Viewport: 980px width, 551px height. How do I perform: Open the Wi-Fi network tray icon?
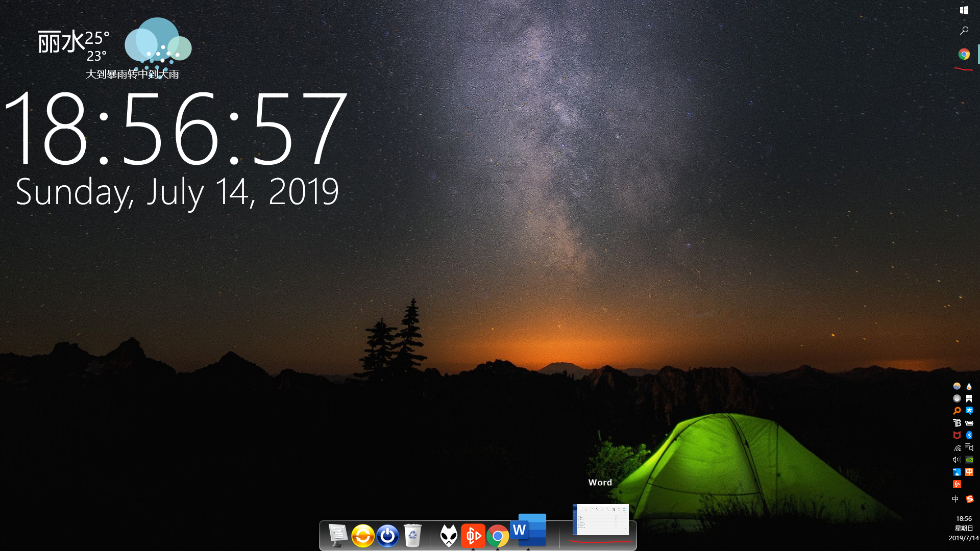click(x=957, y=447)
